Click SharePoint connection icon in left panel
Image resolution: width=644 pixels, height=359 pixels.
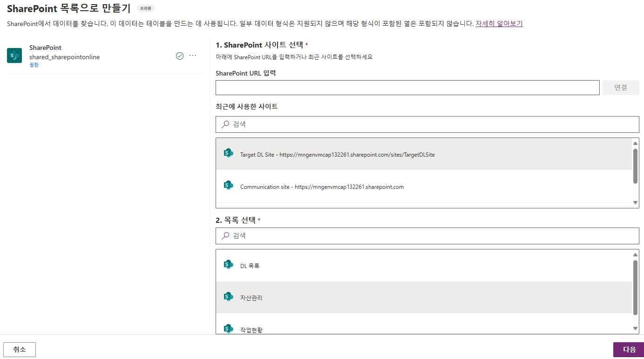14,55
